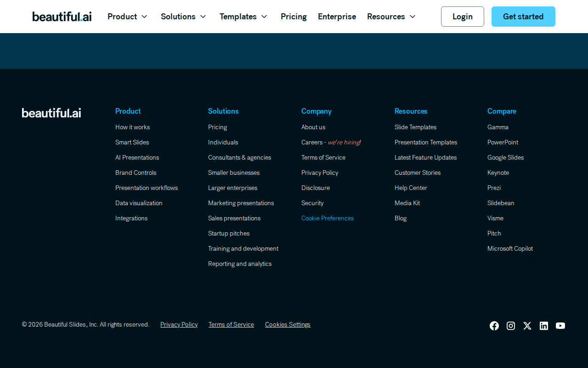Go to Pricing in the top navigation
The width and height of the screenshot is (588, 368).
[294, 17]
